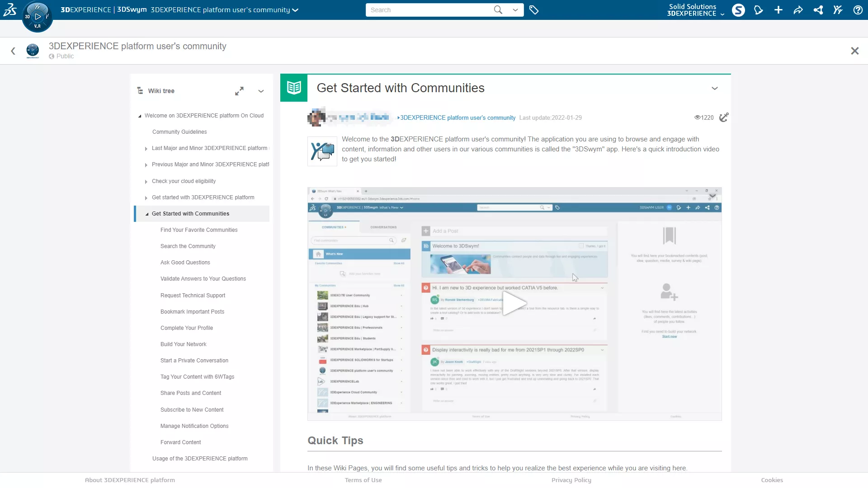
Task: Click 3DEXPERIENCE platform user's community breadcrumb link
Action: 458,118
